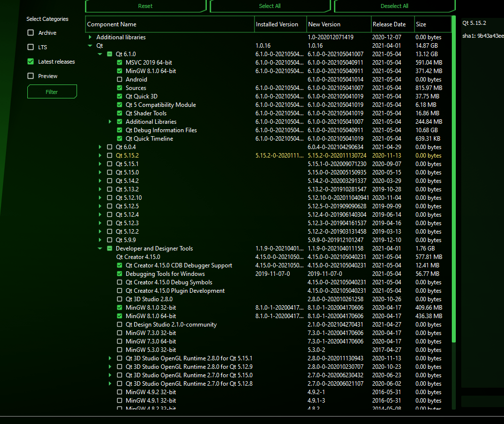
Task: Click the 1.76 GB size value
Action: 425,249
